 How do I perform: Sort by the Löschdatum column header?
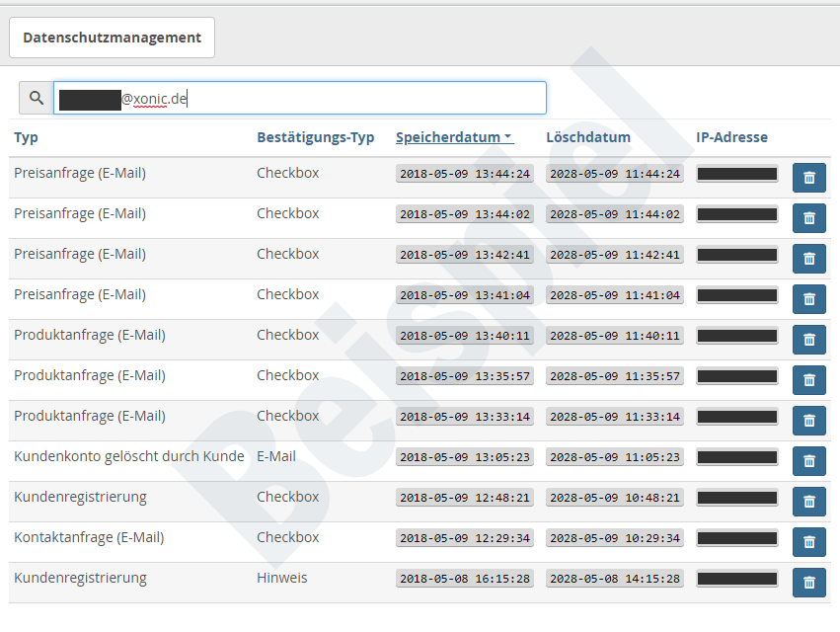coord(588,137)
